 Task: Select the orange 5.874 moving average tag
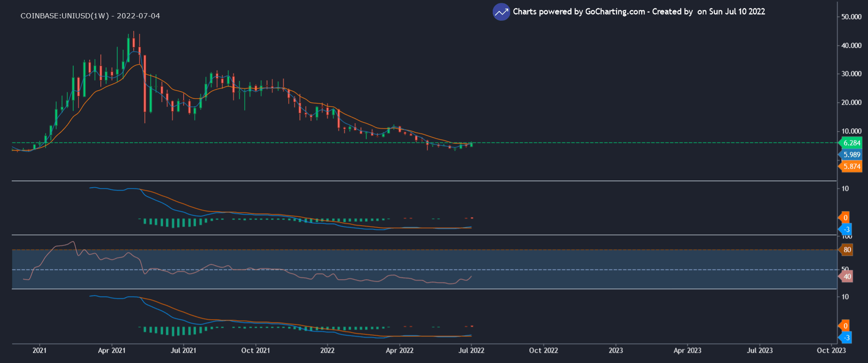pyautogui.click(x=851, y=166)
